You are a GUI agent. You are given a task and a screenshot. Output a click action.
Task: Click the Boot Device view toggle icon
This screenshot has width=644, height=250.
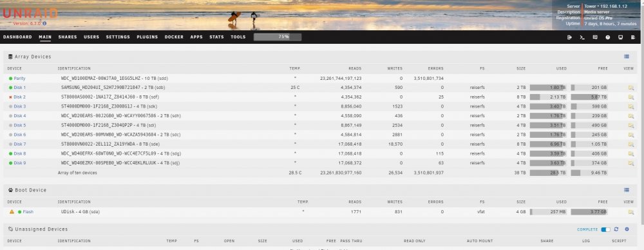[x=627, y=190]
